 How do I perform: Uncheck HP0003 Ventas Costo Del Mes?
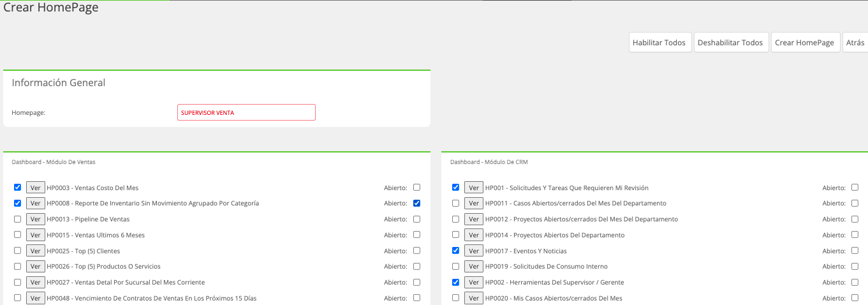click(x=17, y=188)
